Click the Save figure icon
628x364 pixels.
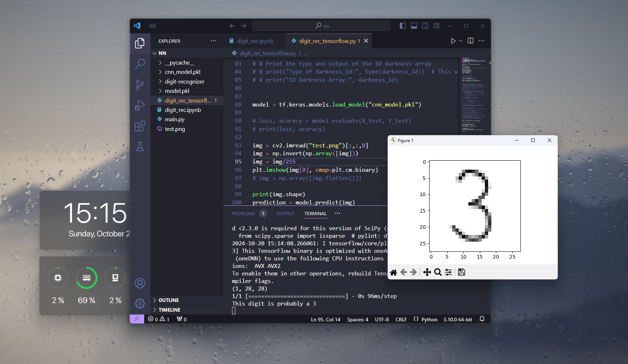coord(462,272)
